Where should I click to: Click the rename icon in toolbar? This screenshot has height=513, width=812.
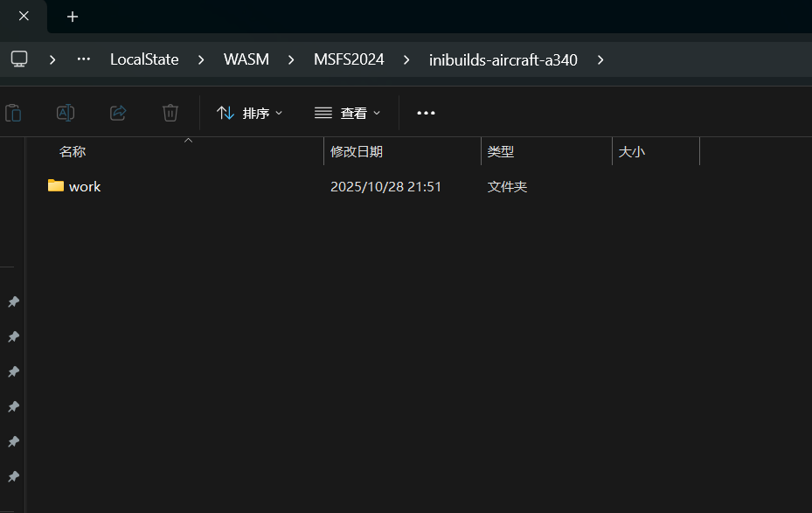(66, 113)
